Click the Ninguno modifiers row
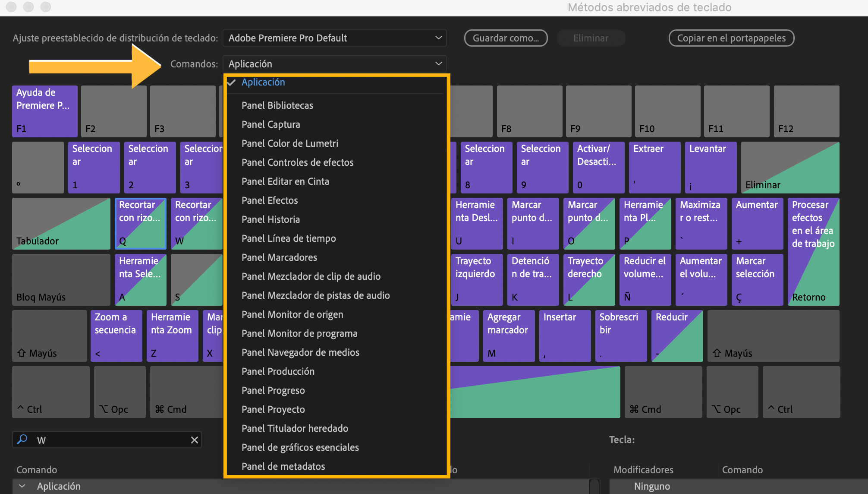Viewport: 868px width, 494px height. pos(739,486)
